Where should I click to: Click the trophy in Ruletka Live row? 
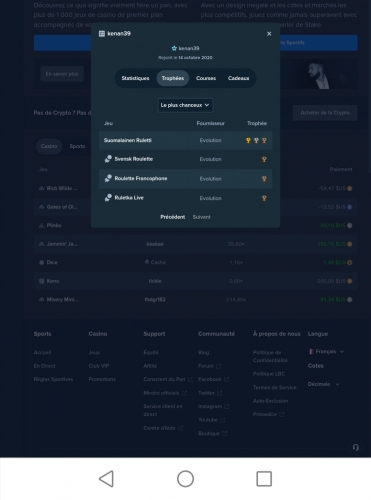(264, 198)
